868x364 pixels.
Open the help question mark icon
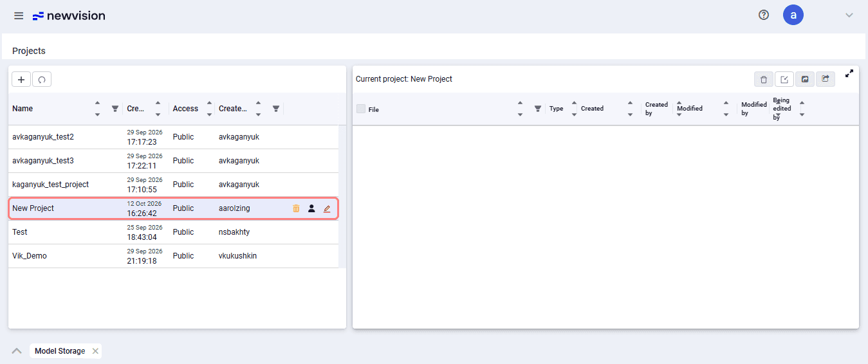[764, 15]
